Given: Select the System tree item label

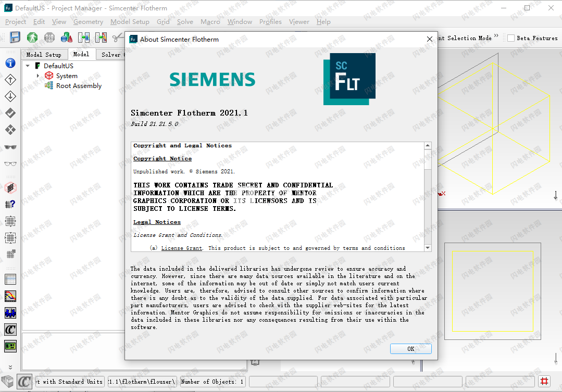Looking at the screenshot, I should pyautogui.click(x=67, y=76).
